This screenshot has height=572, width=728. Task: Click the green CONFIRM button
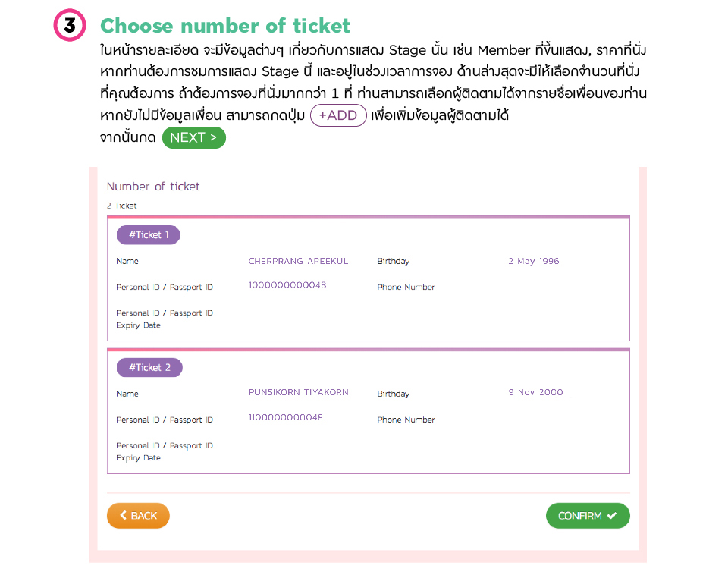pos(588,516)
